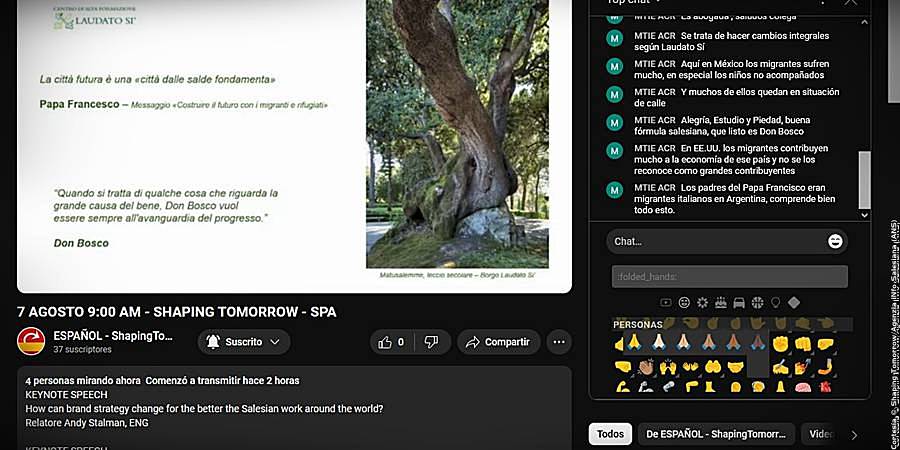Image resolution: width=900 pixels, height=450 pixels.
Task: Select the Todos filter chip
Action: point(610,434)
